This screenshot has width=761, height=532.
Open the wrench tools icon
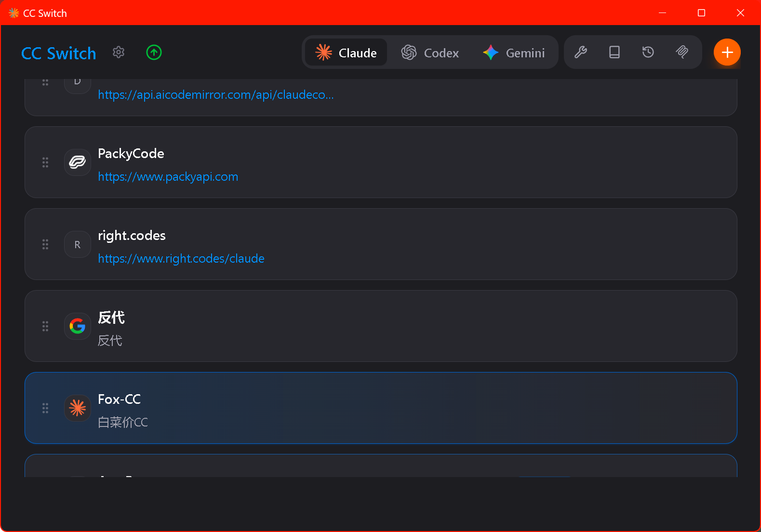[x=581, y=52]
